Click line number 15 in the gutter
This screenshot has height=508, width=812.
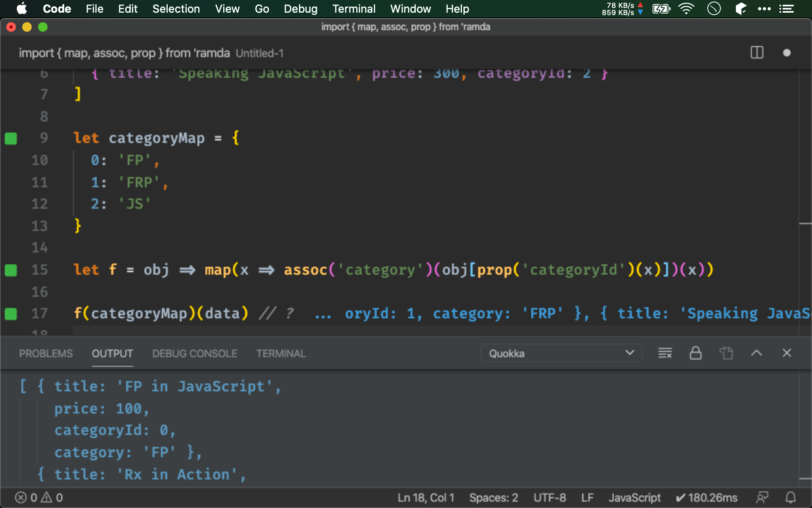(40, 270)
